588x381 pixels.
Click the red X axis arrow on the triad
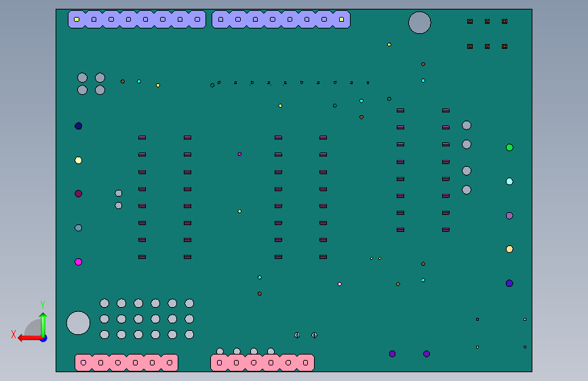(29, 338)
